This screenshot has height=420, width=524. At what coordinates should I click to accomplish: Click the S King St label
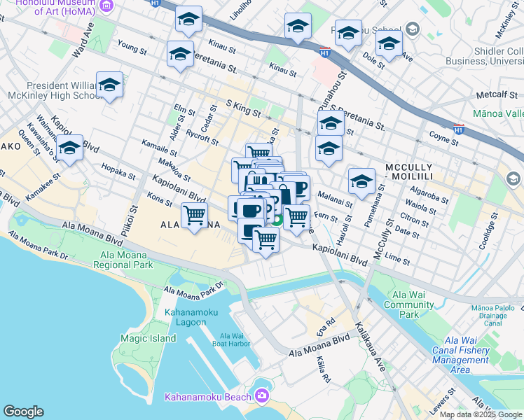point(243,108)
